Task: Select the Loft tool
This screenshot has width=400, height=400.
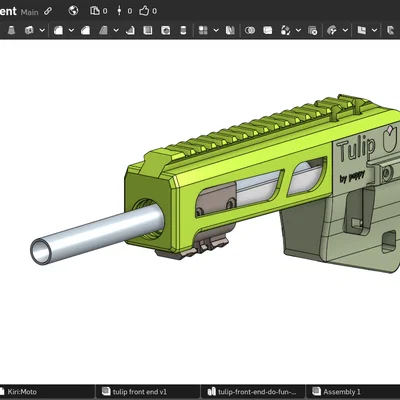Action: click(x=11, y=30)
